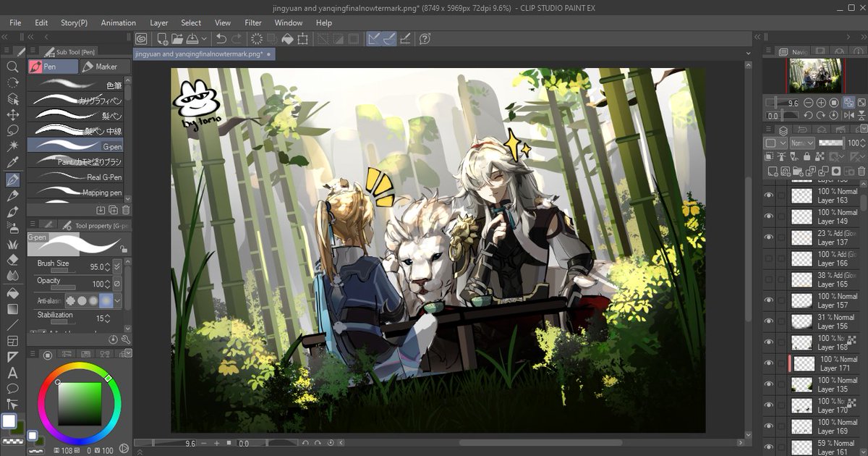
Task: Rotate canvas left in Navigator
Action: (809, 116)
